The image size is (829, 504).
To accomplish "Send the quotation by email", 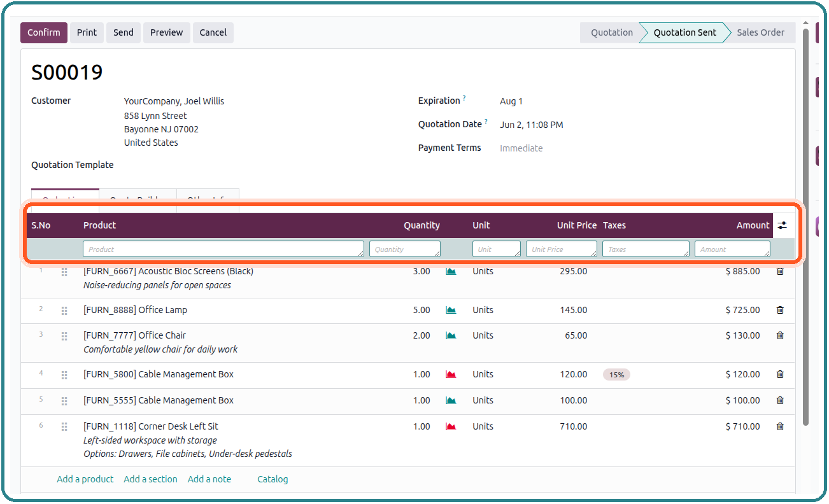I will (x=124, y=32).
